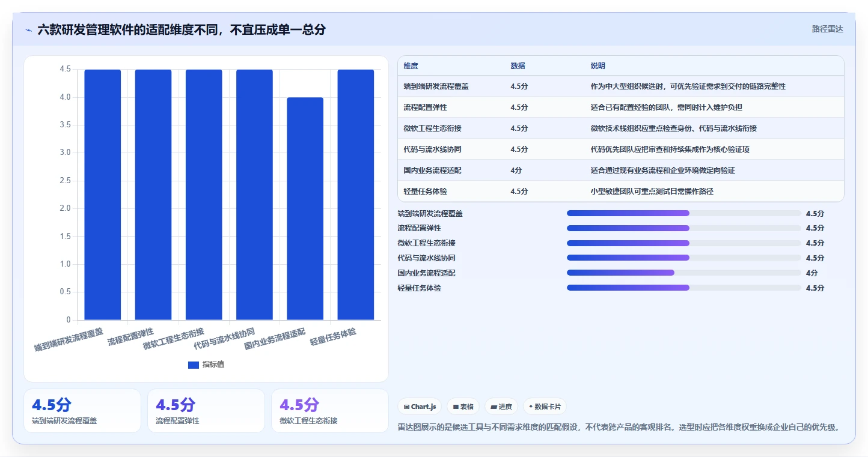Click the slanted x-axis label 流程配置弹性
This screenshot has width=868, height=457.
131,337
